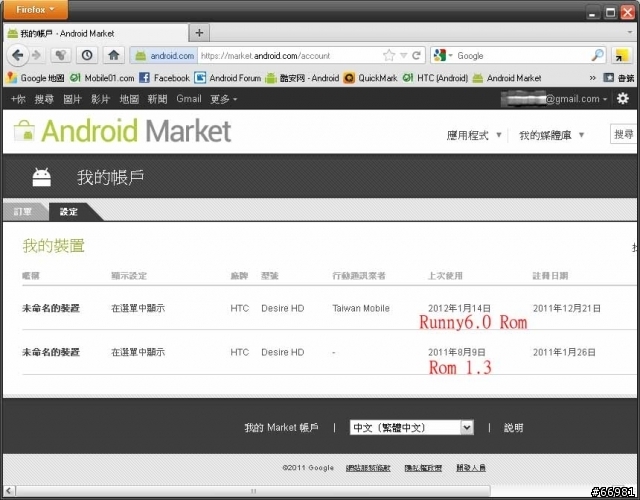Go forward with the forward arrow
The image size is (640, 500).
pos(37,55)
